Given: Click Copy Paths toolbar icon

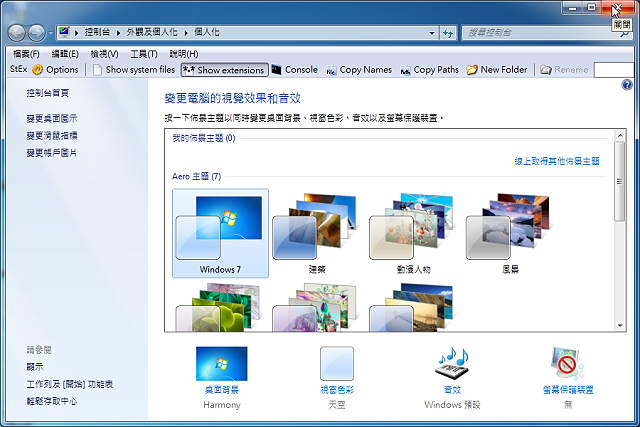Looking at the screenshot, I should click(429, 70).
